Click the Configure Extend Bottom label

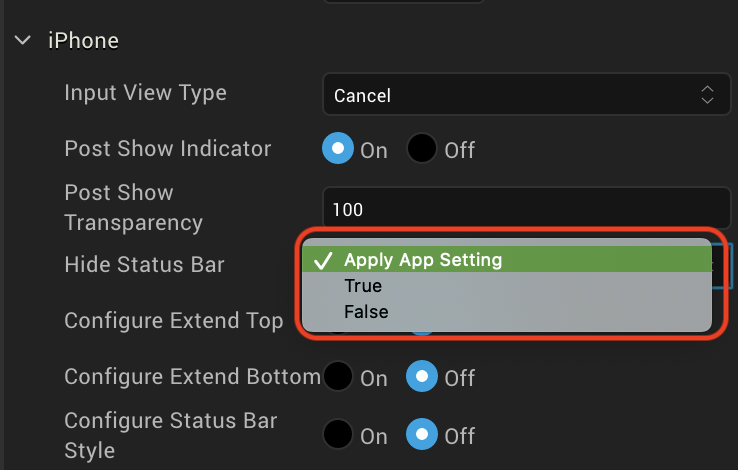point(193,376)
